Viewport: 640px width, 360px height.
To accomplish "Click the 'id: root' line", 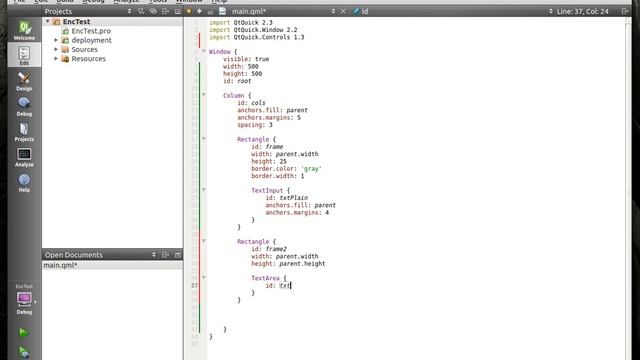I will click(237, 81).
